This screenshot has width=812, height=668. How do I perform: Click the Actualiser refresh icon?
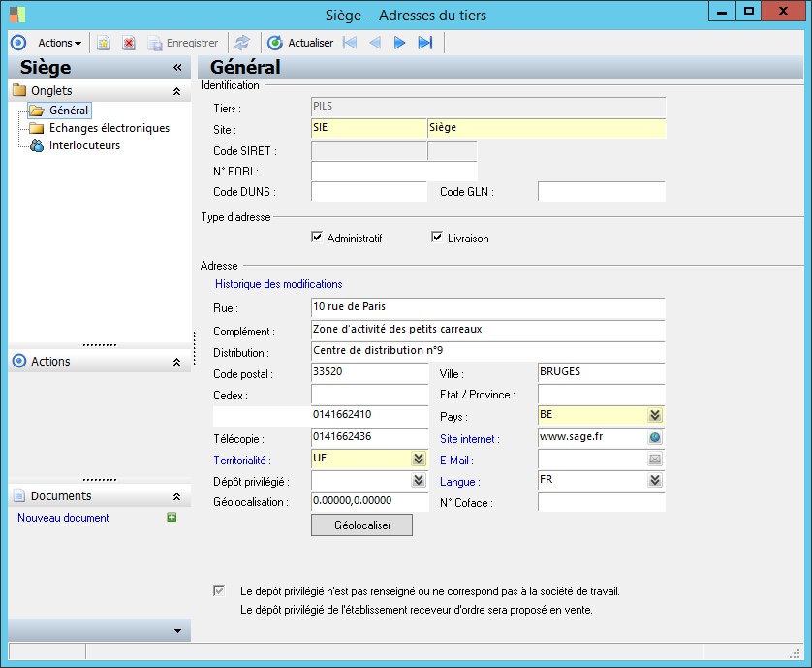274,43
